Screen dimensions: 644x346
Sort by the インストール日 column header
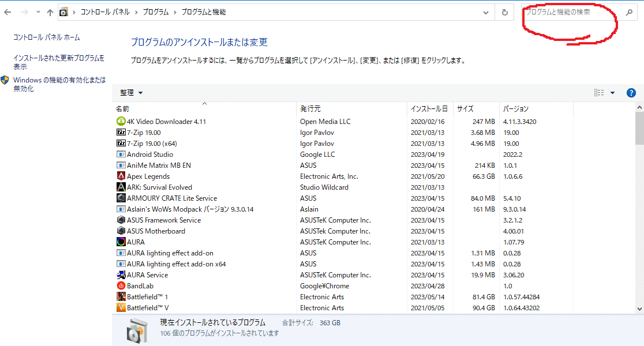[x=430, y=109]
